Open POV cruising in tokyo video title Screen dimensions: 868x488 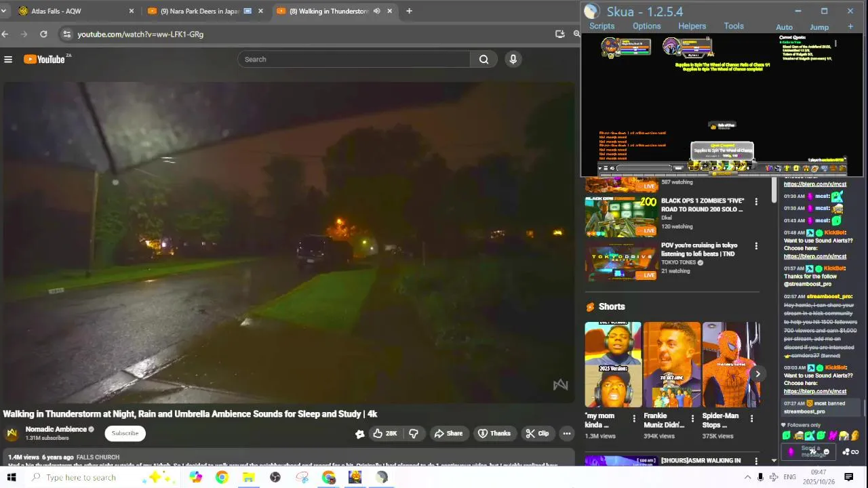point(699,249)
